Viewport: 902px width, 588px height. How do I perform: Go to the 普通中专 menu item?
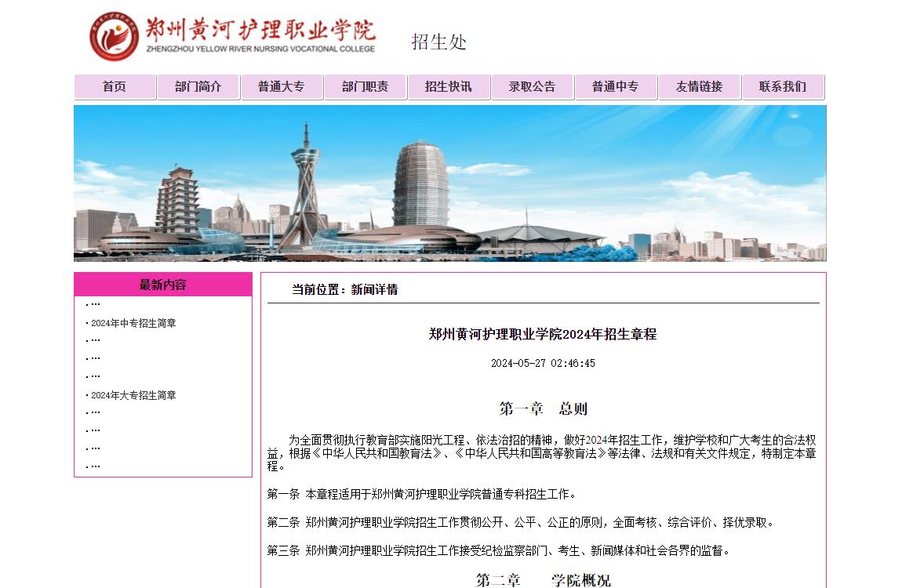(x=616, y=87)
